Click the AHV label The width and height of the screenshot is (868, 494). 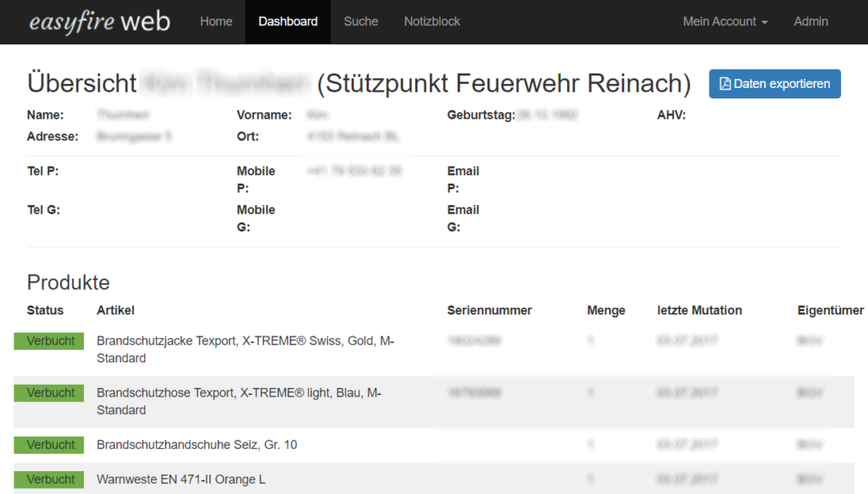pos(671,115)
